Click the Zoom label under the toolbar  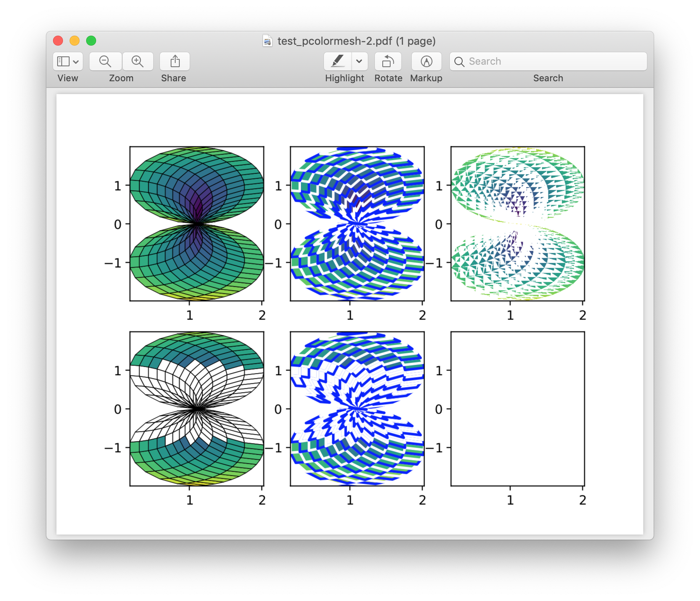pos(121,78)
